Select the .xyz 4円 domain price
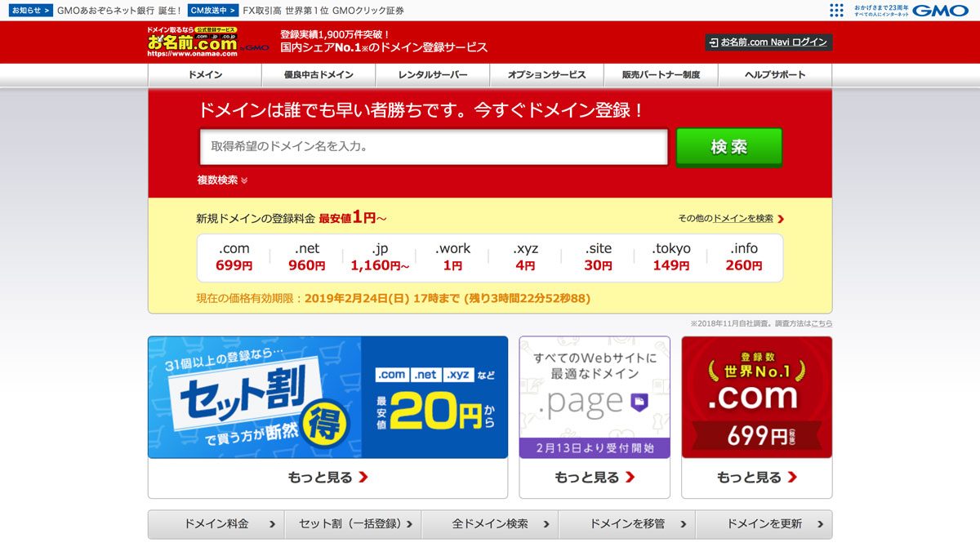This screenshot has height=556, width=980. [525, 257]
